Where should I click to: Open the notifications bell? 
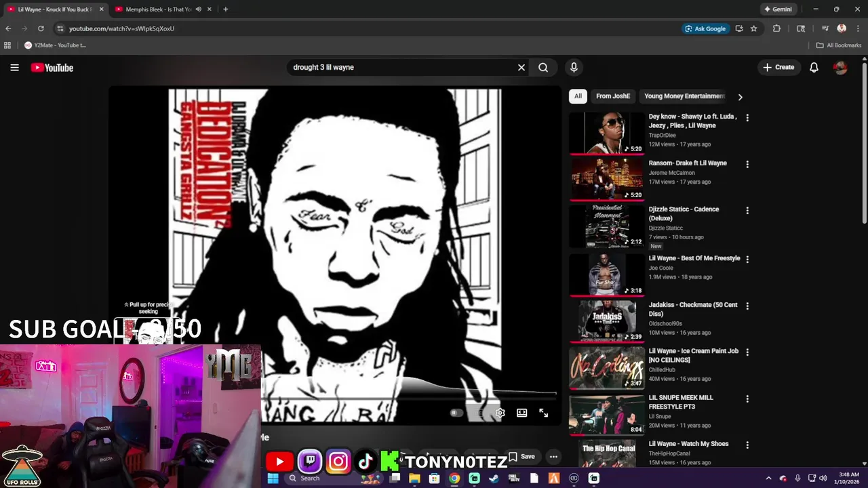[x=814, y=67]
